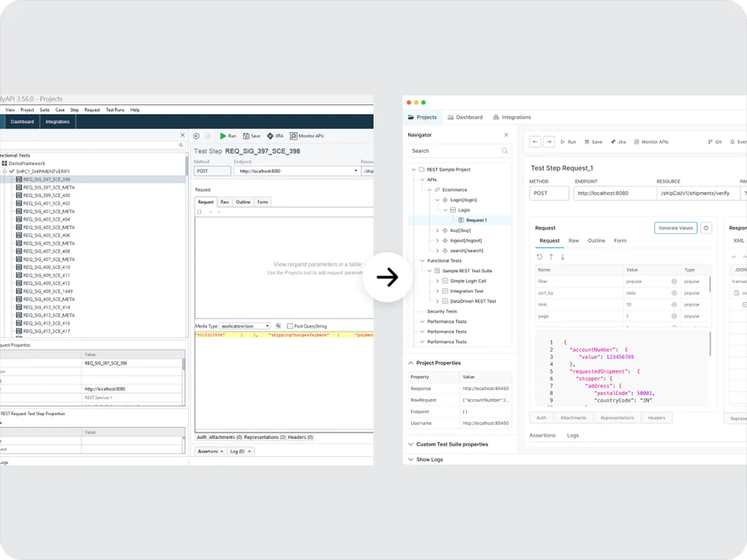The width and height of the screenshot is (747, 560).
Task: Select the Raw tab in new window
Action: (x=574, y=241)
